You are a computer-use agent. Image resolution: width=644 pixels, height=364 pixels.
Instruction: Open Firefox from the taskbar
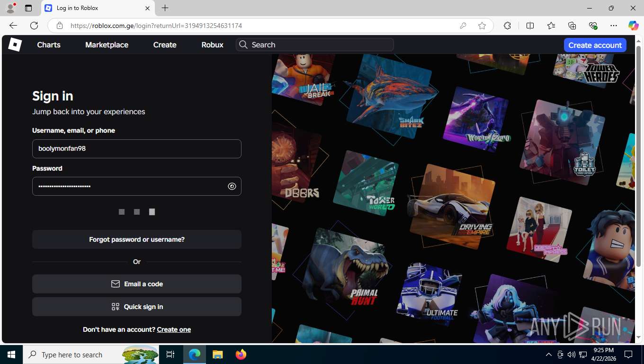[241, 355]
